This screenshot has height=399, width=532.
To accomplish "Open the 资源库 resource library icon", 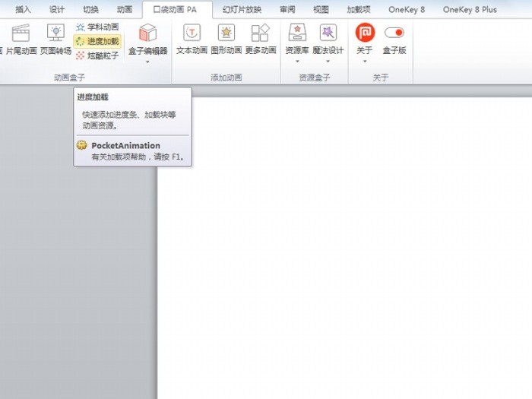I will [297, 33].
